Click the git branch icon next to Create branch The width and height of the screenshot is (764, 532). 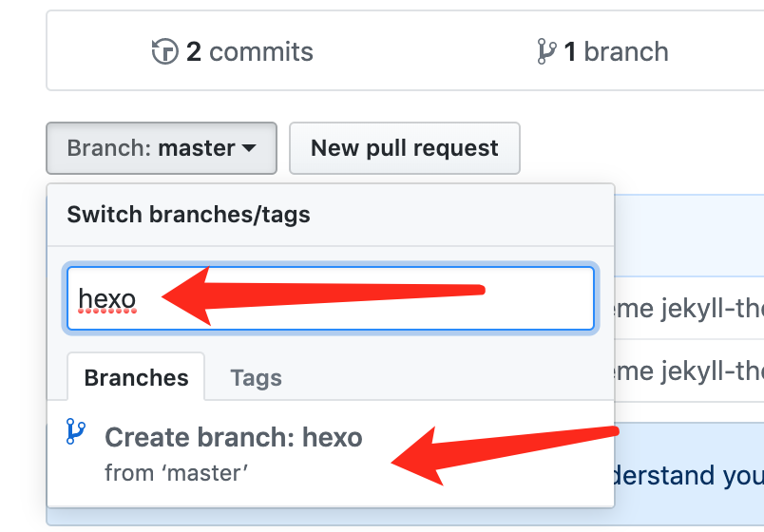(76, 432)
